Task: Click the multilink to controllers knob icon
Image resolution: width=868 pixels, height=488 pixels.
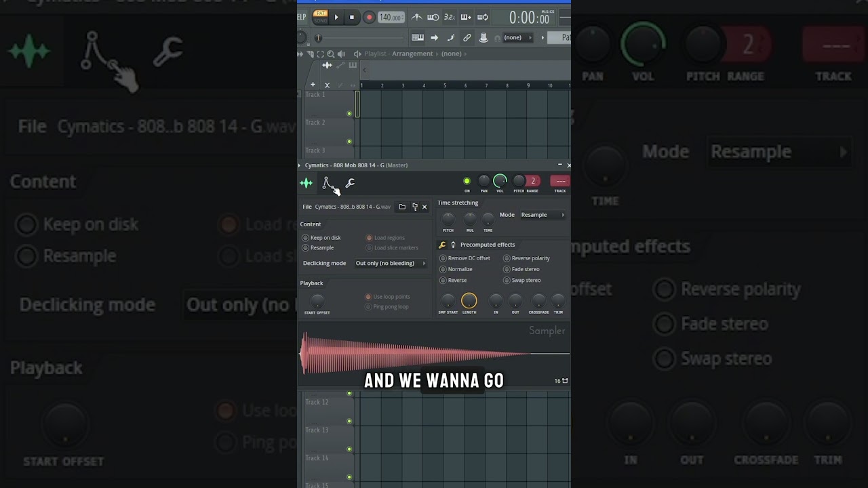Action: [484, 37]
